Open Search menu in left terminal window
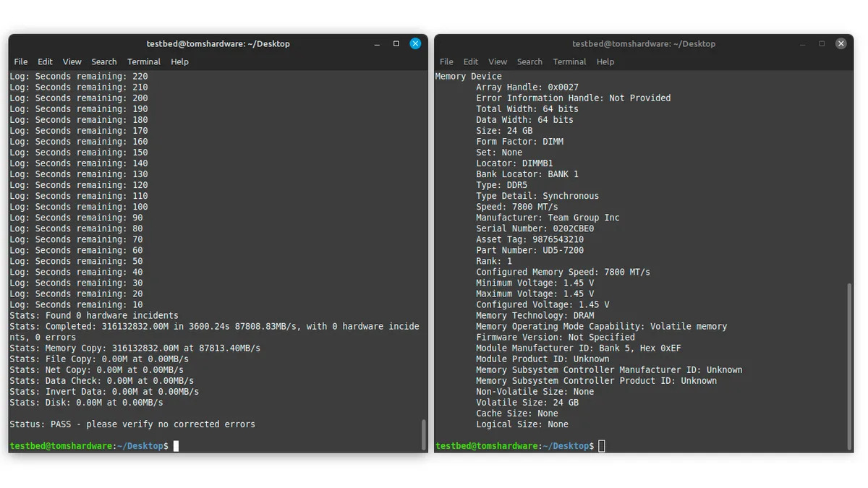This screenshot has height=488, width=868. pos(104,62)
